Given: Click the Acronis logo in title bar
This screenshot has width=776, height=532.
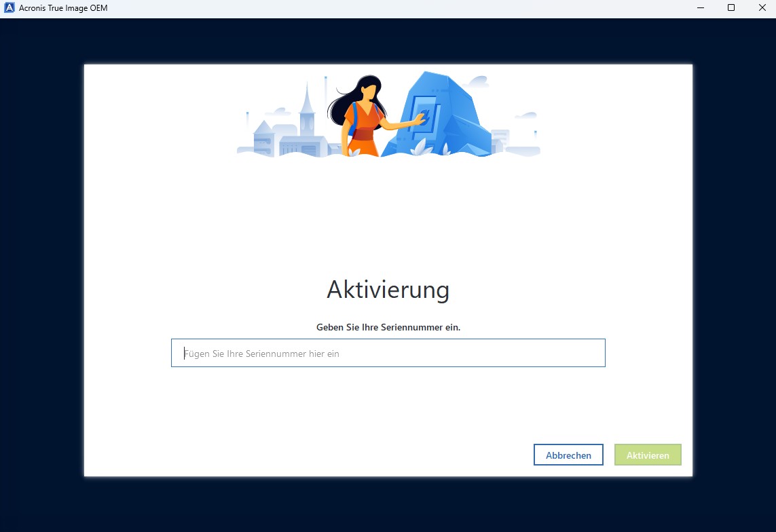Looking at the screenshot, I should coord(10,8).
